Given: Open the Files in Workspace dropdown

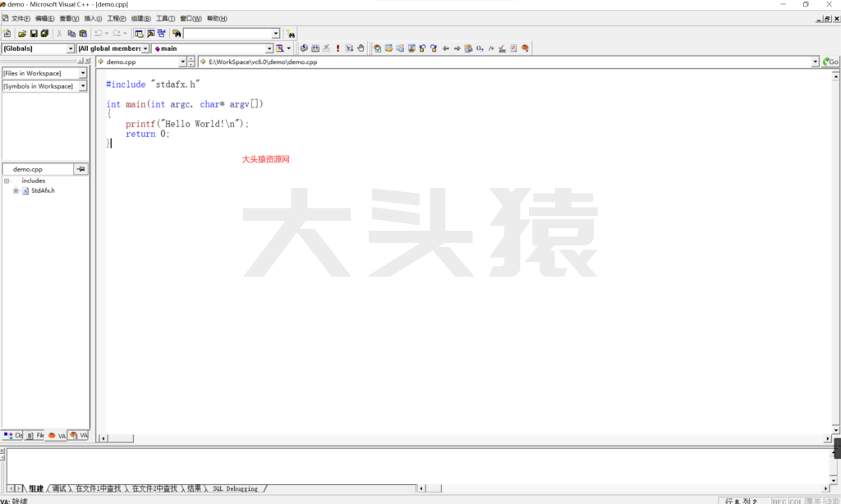Looking at the screenshot, I should point(83,73).
